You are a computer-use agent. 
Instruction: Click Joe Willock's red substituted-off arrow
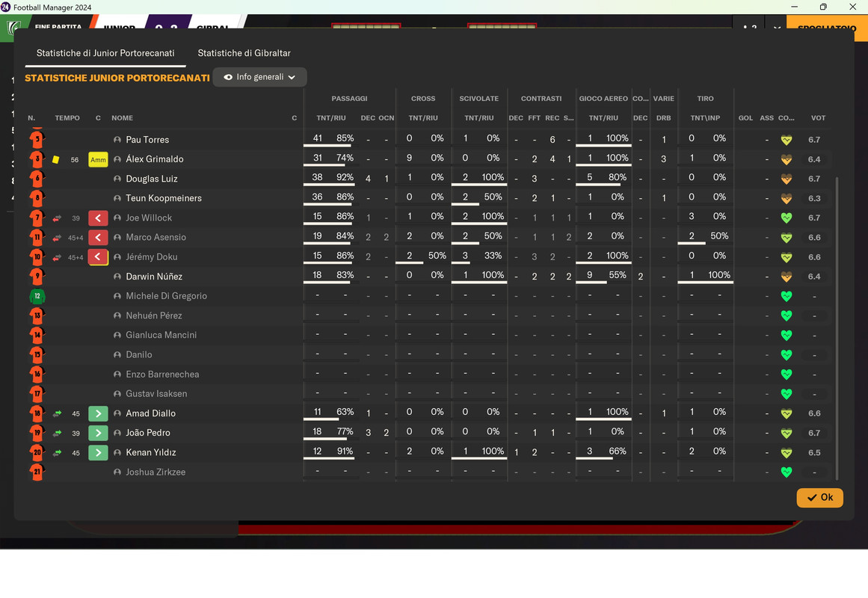point(98,218)
